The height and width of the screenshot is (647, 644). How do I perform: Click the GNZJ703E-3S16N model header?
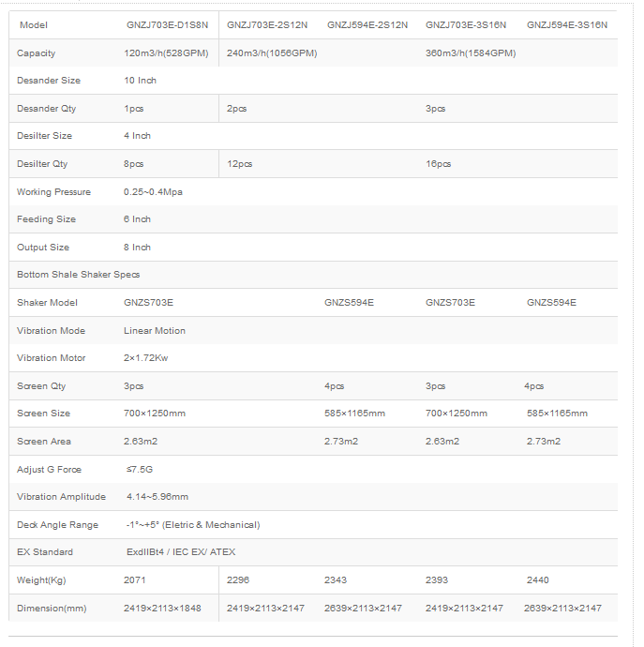coord(466,25)
